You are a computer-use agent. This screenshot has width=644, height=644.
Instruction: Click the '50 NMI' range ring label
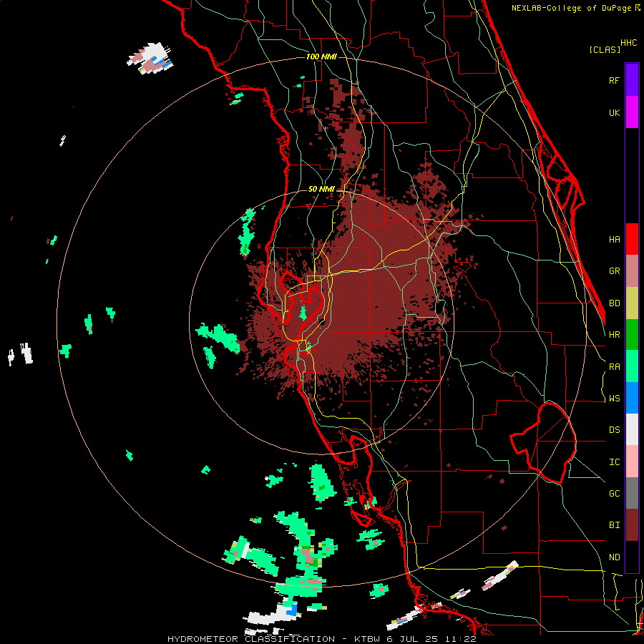[x=321, y=189]
